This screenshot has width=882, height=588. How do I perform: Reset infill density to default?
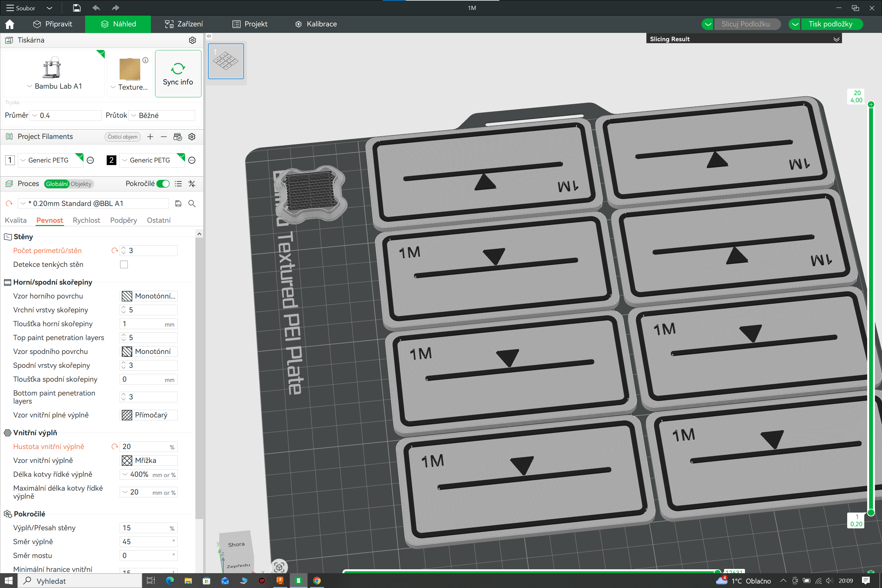tap(115, 446)
